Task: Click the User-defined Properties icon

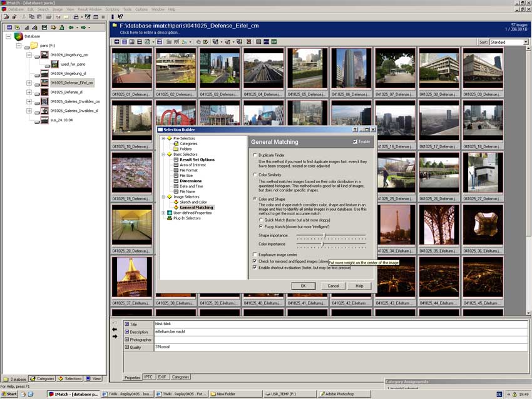Action: (x=170, y=213)
